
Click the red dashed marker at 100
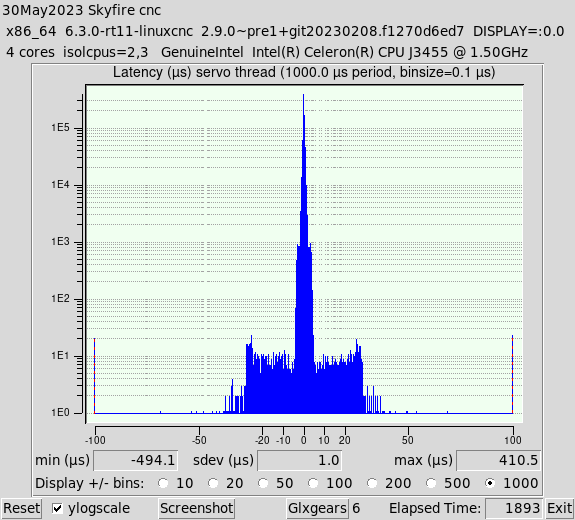512,374
